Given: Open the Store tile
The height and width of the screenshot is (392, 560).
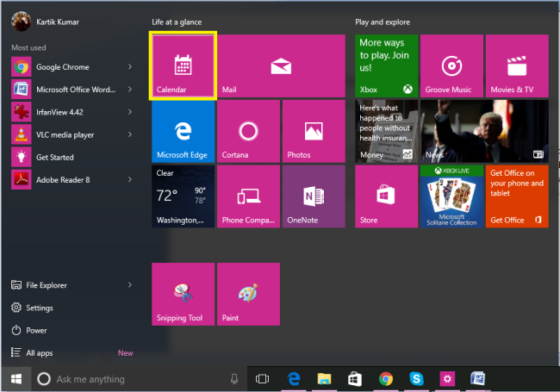Looking at the screenshot, I should (387, 196).
